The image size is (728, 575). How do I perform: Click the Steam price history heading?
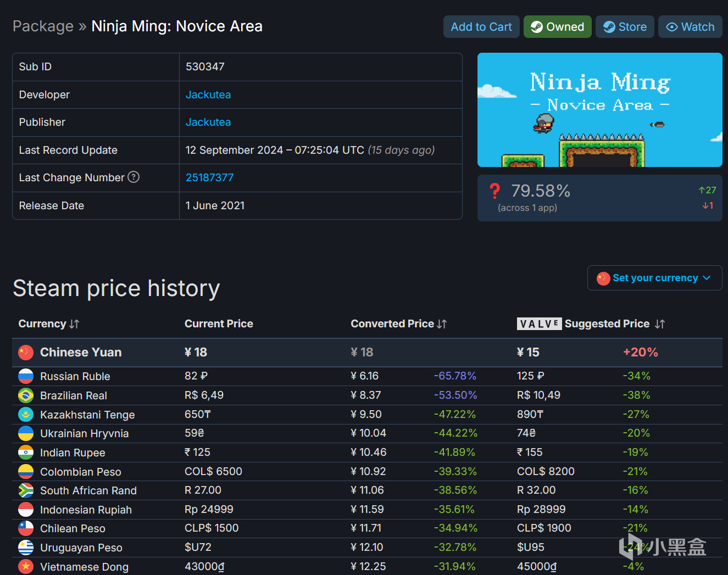116,288
